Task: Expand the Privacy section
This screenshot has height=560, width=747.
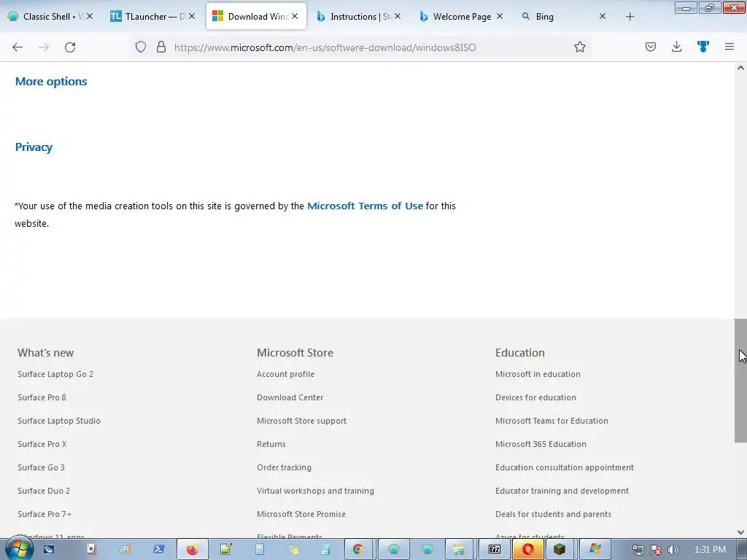Action: coord(34,147)
